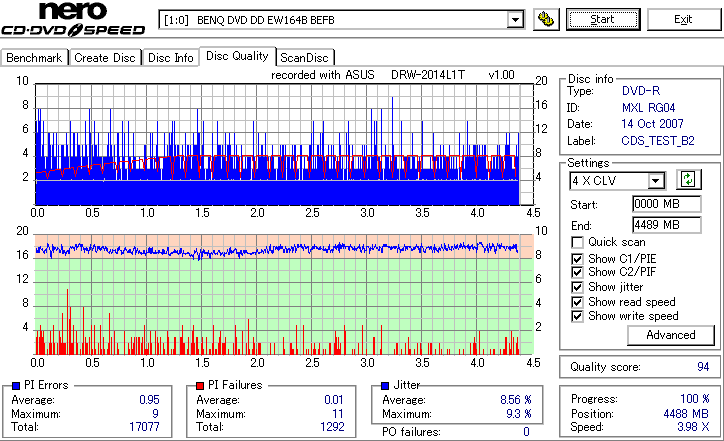Toggle the Show C2/PIF checkbox
724x441 pixels.
[577, 272]
